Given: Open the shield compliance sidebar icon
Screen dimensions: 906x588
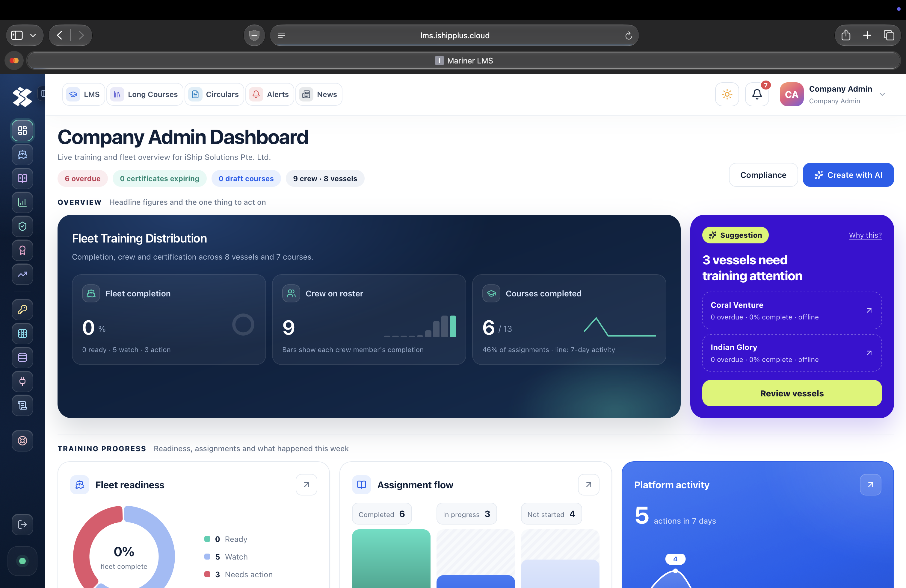Looking at the screenshot, I should click(22, 226).
